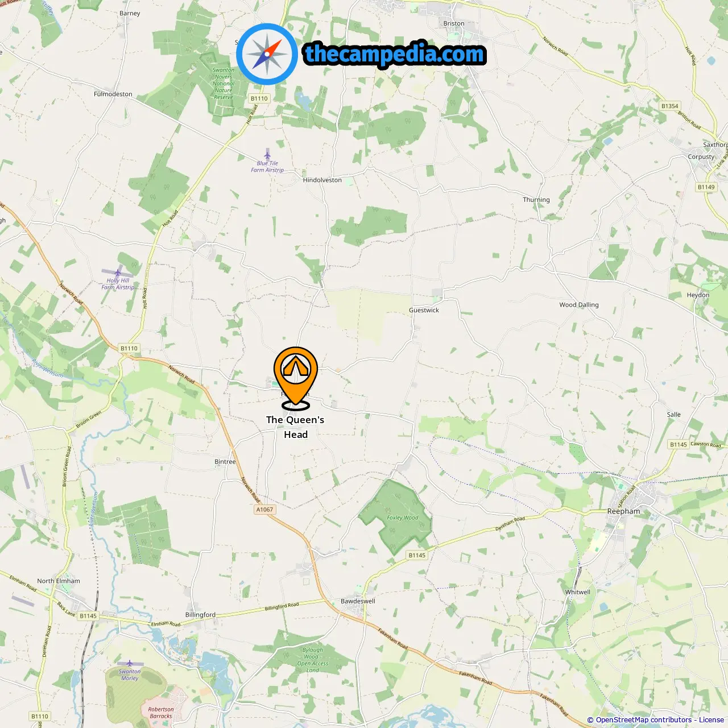Image resolution: width=728 pixels, height=728 pixels.
Task: Select The Queen's Head label
Action: [295, 427]
